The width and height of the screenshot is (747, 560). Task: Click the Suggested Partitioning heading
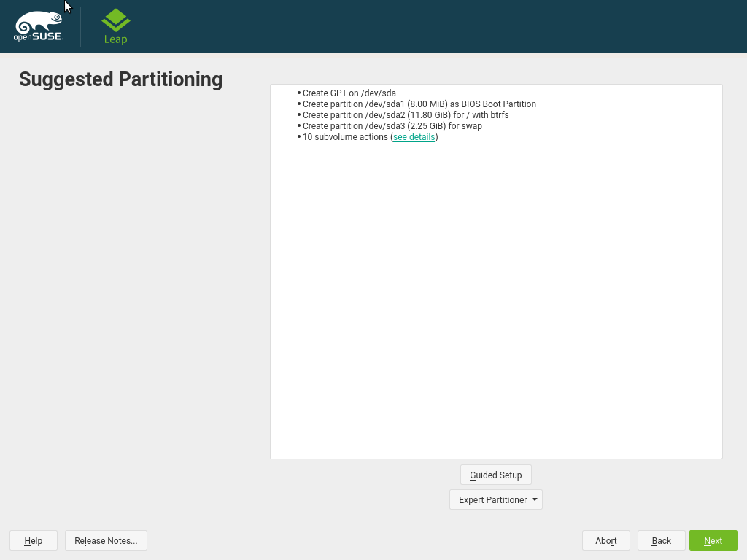[x=120, y=79]
